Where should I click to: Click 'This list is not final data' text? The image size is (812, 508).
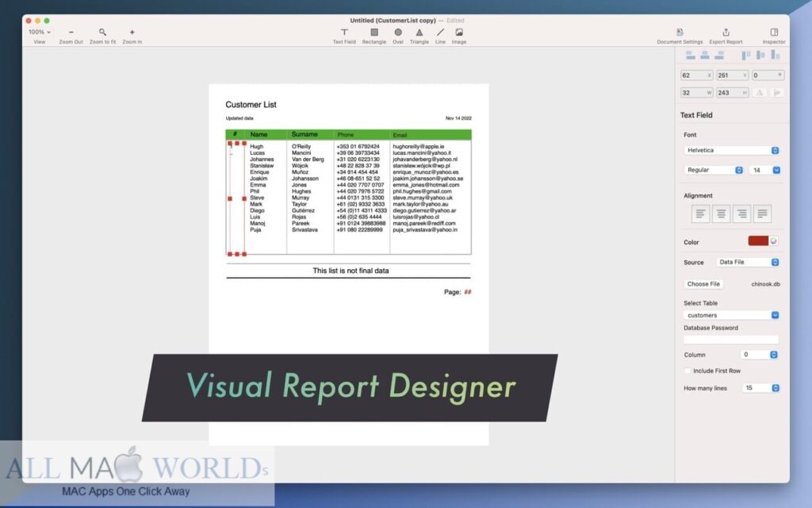(x=350, y=271)
